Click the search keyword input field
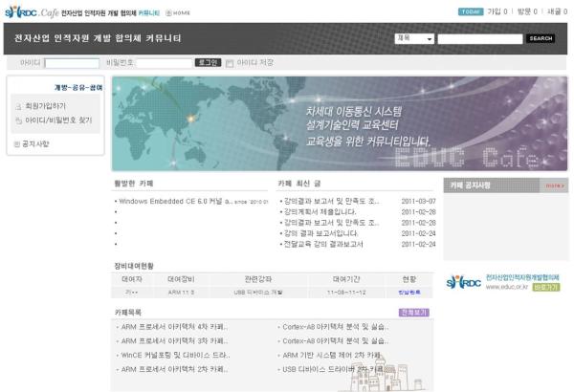Viewport: 574px width, 392px height. [x=480, y=39]
